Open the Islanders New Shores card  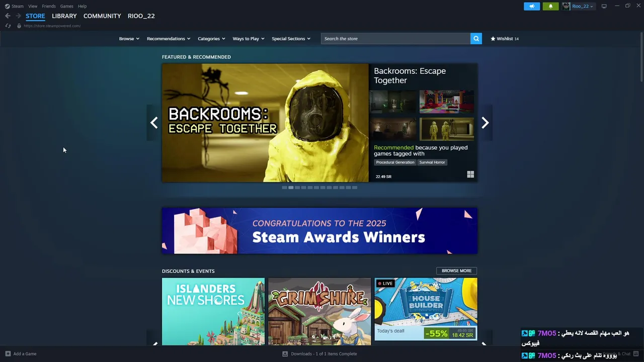click(213, 312)
